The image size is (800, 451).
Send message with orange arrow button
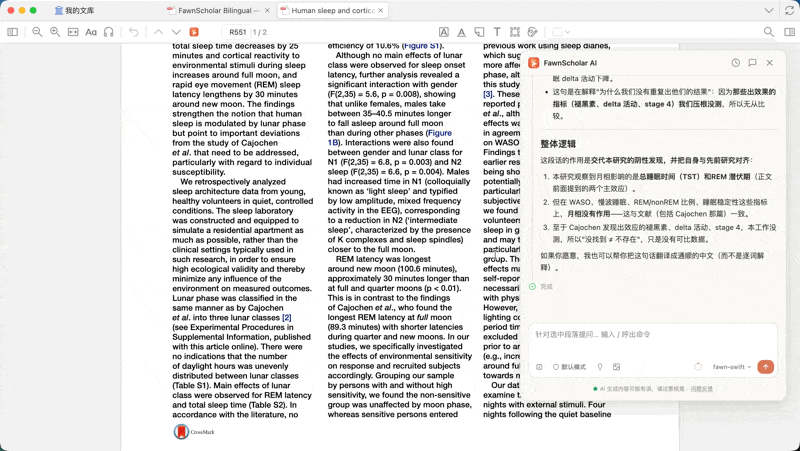pos(765,367)
